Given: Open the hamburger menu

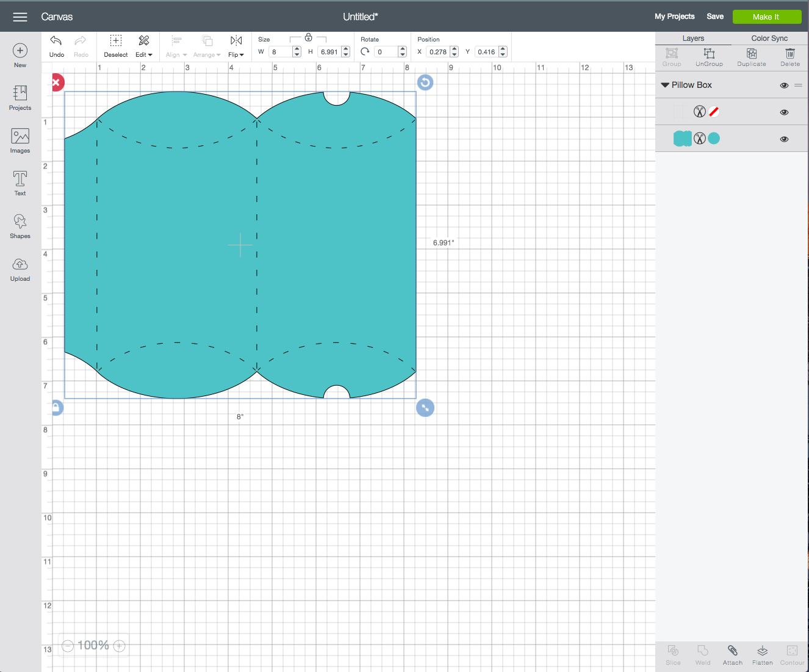Looking at the screenshot, I should coord(20,16).
